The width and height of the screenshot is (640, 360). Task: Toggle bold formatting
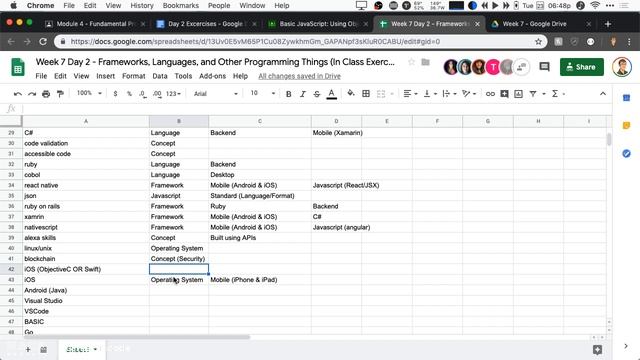click(x=289, y=94)
